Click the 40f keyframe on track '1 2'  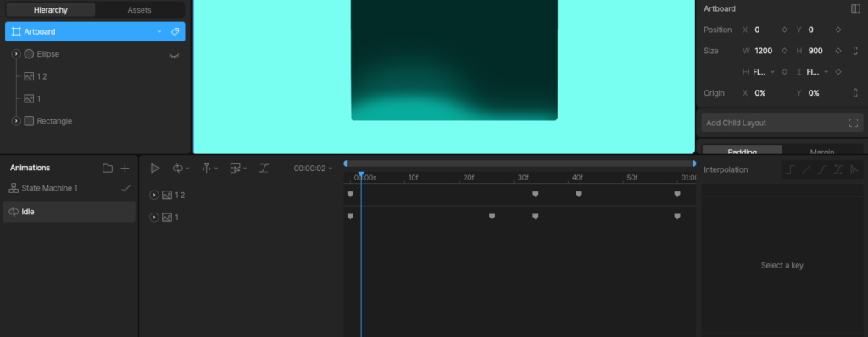coord(579,194)
